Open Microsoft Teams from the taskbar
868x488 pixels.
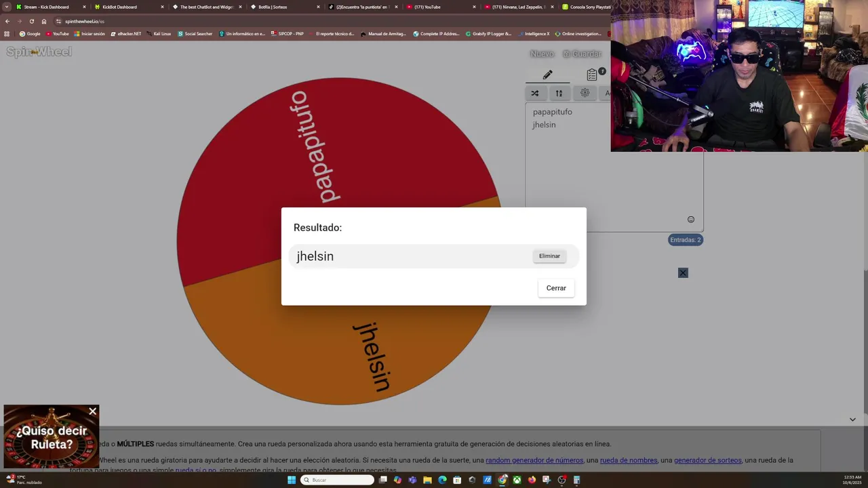[x=412, y=480]
